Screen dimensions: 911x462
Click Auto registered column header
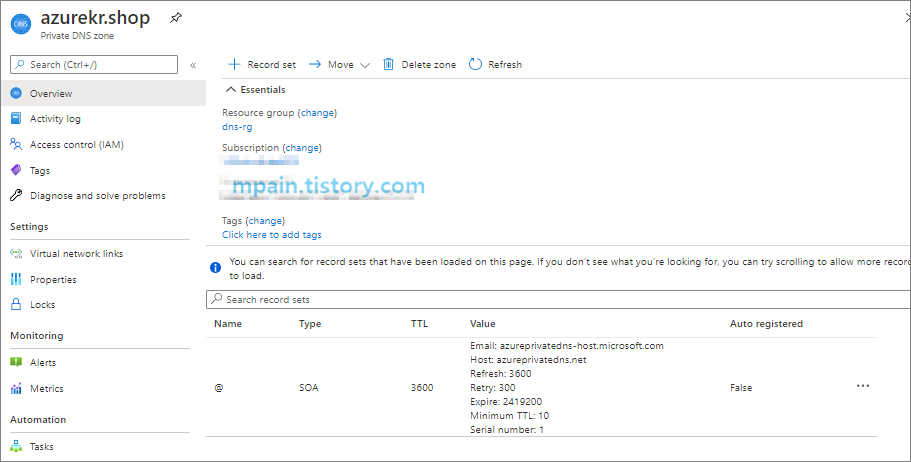766,324
